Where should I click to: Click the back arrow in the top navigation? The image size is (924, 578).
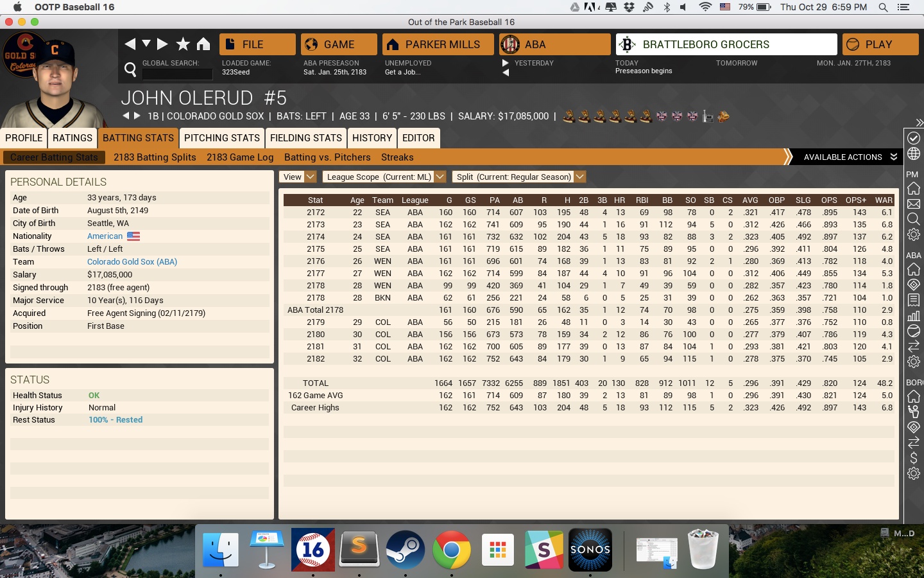point(130,44)
